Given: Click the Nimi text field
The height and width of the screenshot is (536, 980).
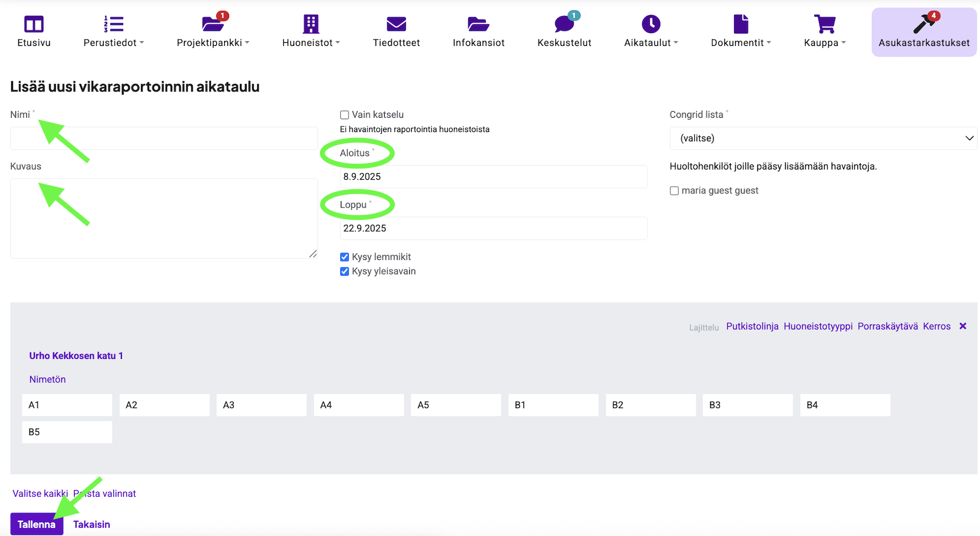Looking at the screenshot, I should click(x=164, y=139).
